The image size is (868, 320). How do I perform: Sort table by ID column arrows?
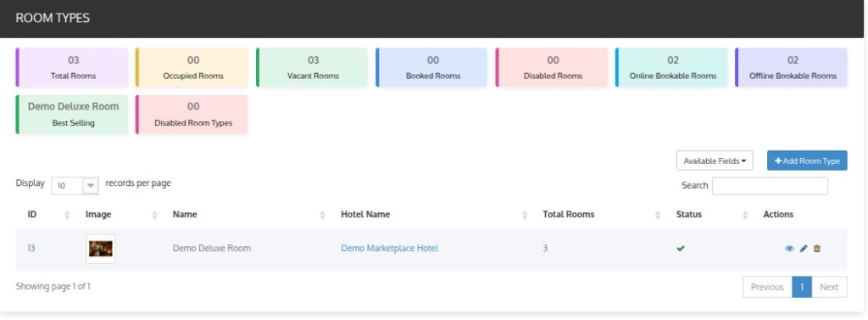tap(68, 216)
